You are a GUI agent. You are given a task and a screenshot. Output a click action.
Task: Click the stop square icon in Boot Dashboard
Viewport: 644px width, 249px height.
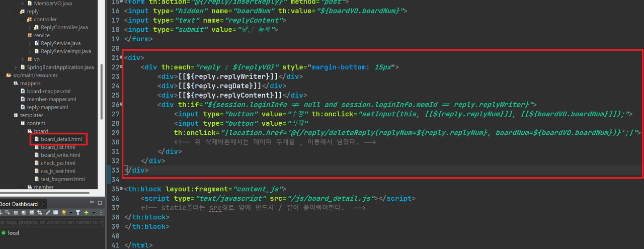click(16, 213)
